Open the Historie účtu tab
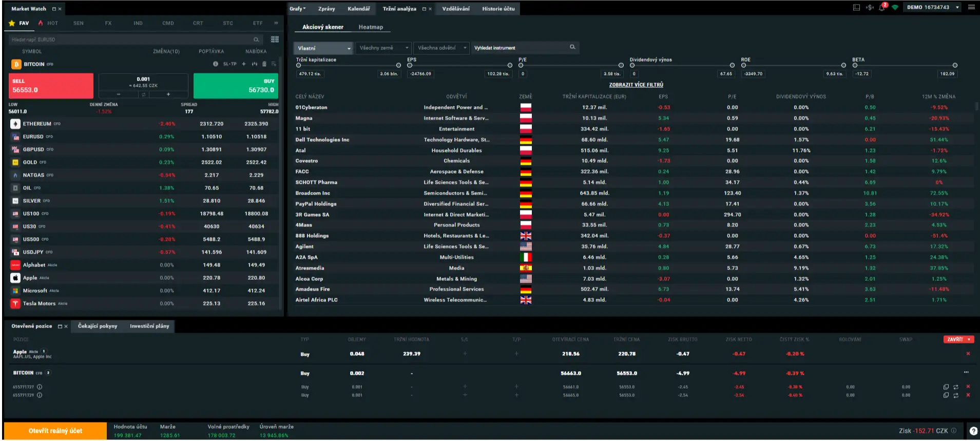 click(x=498, y=9)
